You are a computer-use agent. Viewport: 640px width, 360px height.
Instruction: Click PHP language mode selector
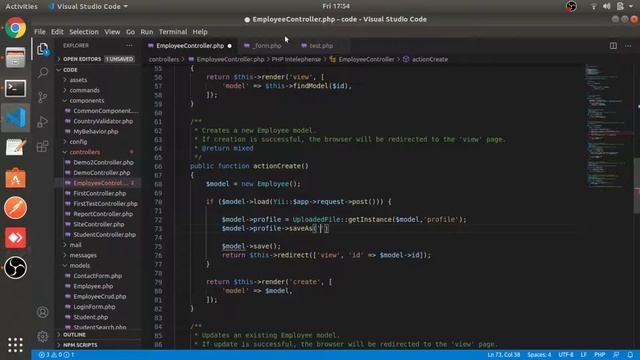pyautogui.click(x=600, y=355)
